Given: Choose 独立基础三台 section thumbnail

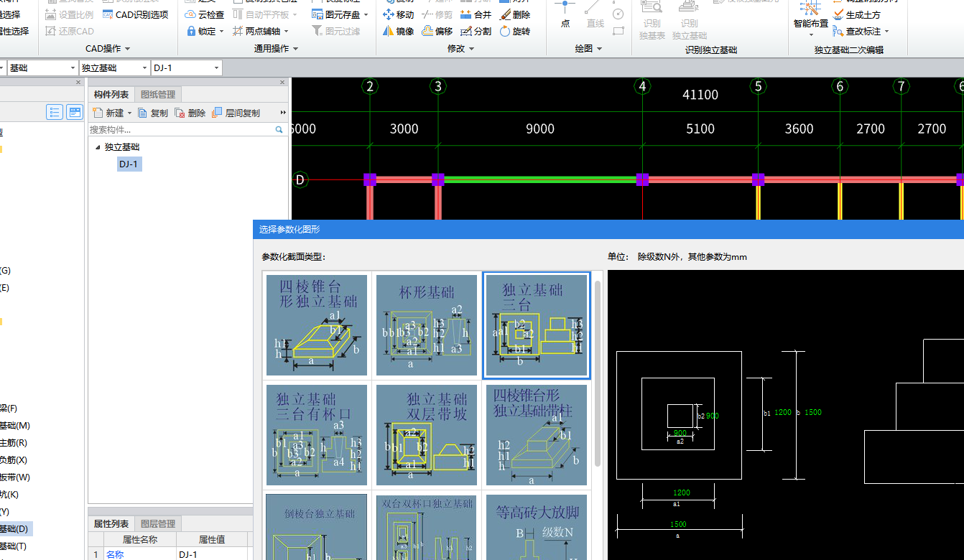Looking at the screenshot, I should click(x=537, y=325).
